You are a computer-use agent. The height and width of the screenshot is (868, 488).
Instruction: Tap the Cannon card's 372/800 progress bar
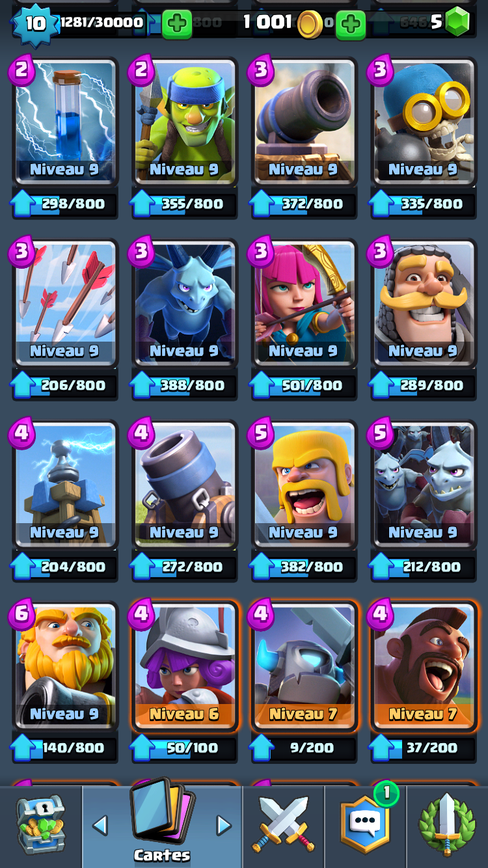click(x=304, y=204)
